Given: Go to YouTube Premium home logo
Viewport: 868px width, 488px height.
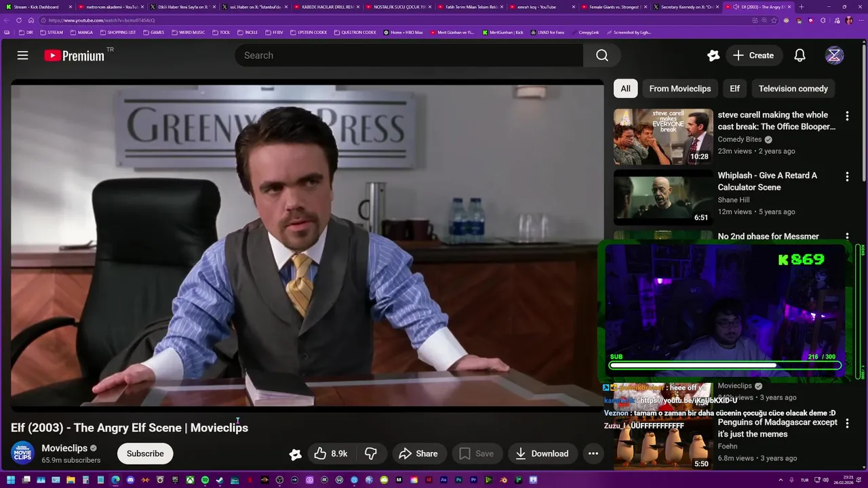Looking at the screenshot, I should click(75, 56).
